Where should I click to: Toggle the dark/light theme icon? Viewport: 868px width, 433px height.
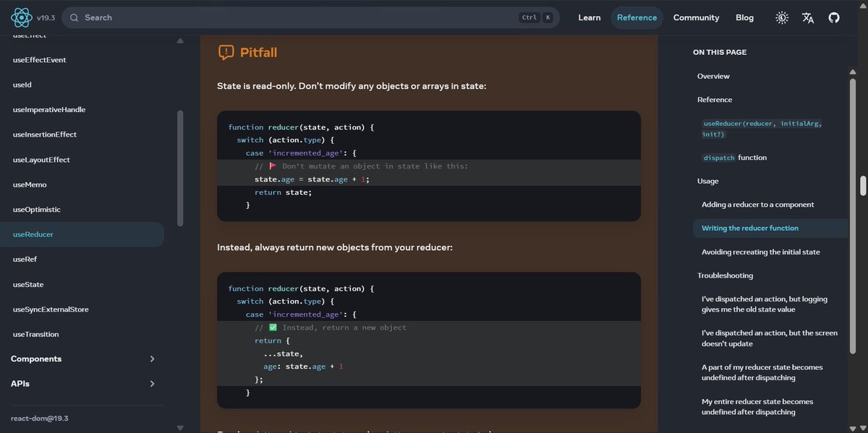782,17
